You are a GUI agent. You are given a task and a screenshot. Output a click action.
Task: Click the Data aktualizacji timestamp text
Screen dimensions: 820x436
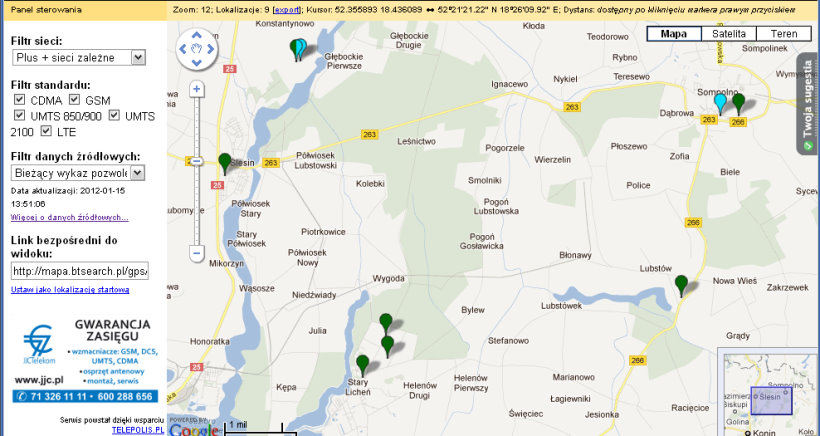click(68, 197)
